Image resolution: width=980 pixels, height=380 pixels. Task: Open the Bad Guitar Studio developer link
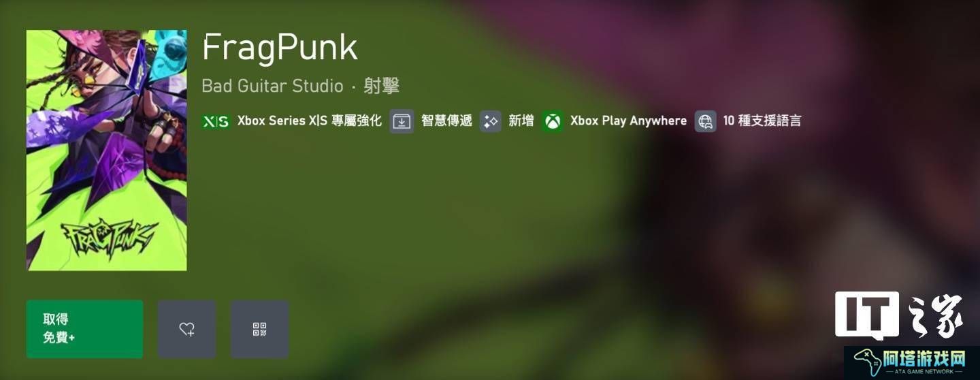[x=272, y=86]
